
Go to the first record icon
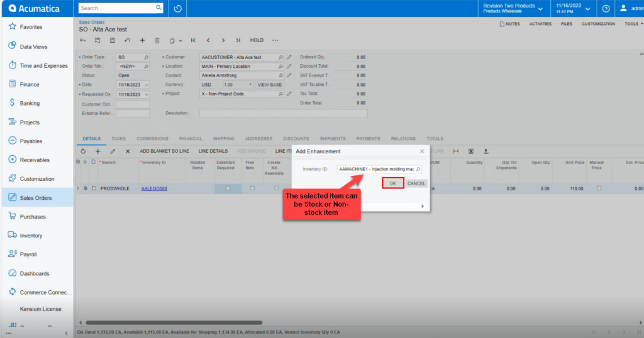point(193,41)
